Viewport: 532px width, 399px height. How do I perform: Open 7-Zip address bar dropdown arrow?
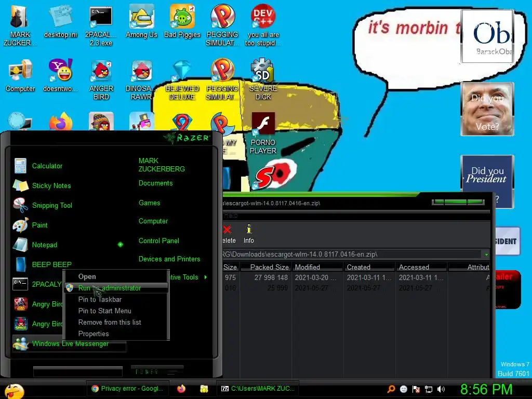point(486,255)
